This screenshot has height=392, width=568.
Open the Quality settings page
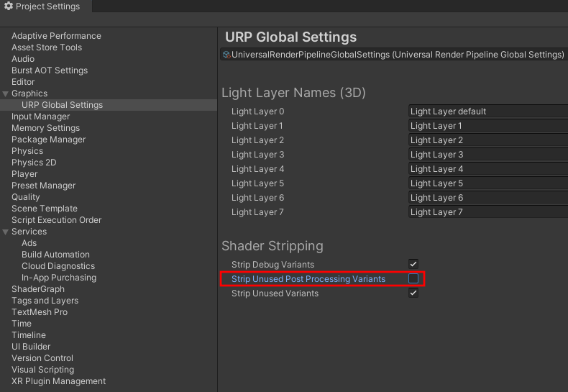[x=26, y=197]
